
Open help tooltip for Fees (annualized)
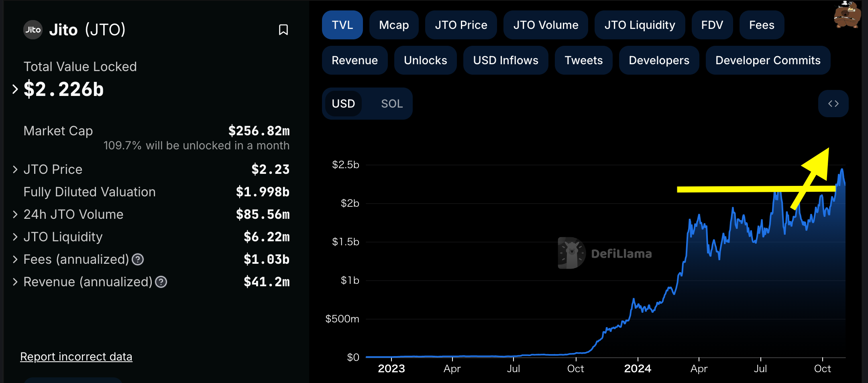138,260
